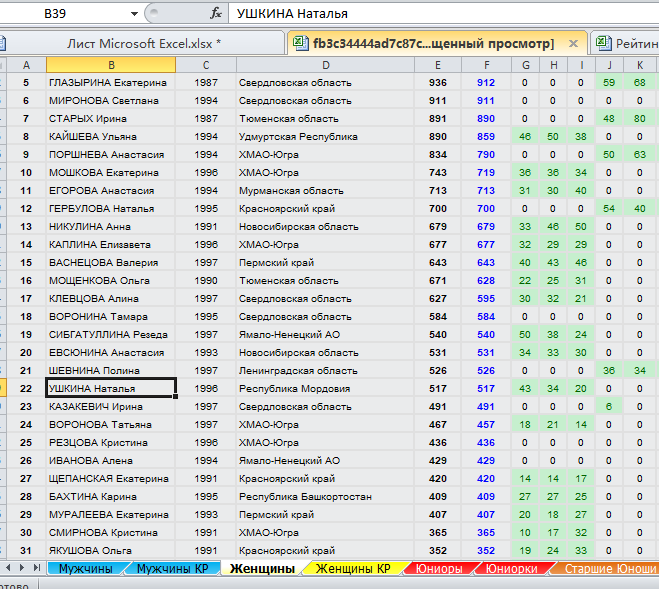
Task: Click Excel icon on fb3c34444ad7c87c tab
Action: [x=301, y=43]
